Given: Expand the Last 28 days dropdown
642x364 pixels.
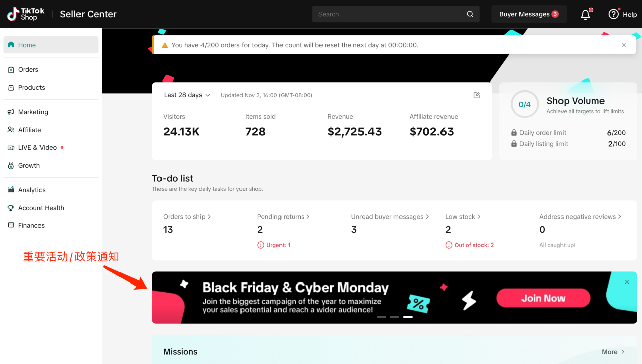Looking at the screenshot, I should 187,95.
